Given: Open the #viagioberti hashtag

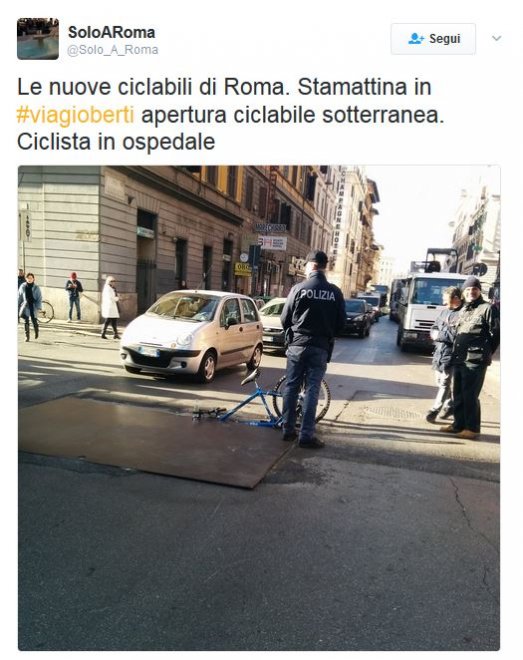Looking at the screenshot, I should tap(75, 115).
